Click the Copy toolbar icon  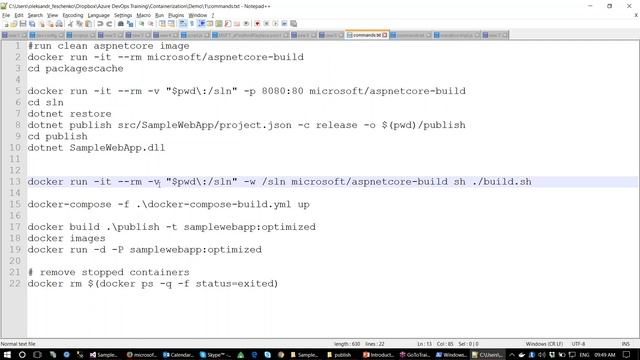click(x=79, y=24)
